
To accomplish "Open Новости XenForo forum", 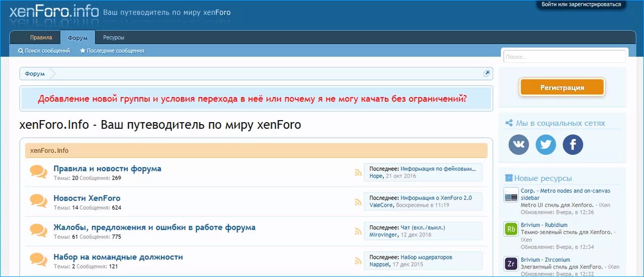I will (x=87, y=198).
